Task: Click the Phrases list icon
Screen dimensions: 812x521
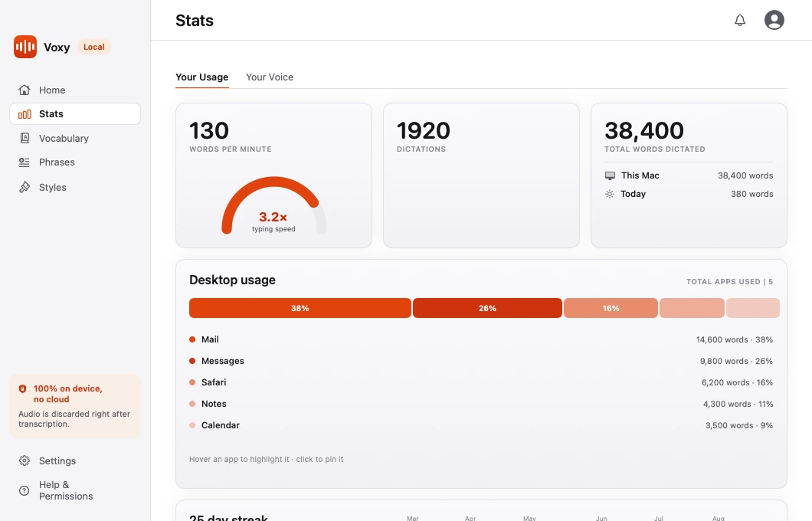Action: tap(25, 162)
